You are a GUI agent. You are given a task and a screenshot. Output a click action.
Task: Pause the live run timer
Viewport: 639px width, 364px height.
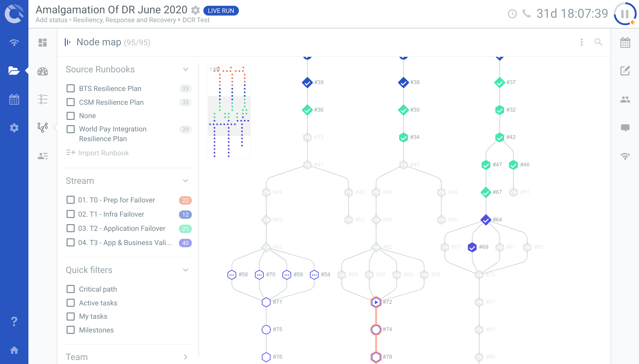tap(625, 14)
